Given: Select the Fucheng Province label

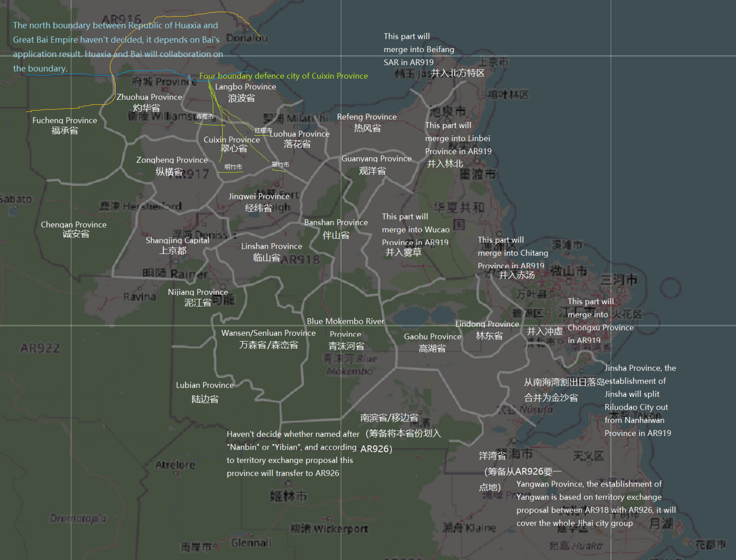Looking at the screenshot, I should pyautogui.click(x=64, y=120).
